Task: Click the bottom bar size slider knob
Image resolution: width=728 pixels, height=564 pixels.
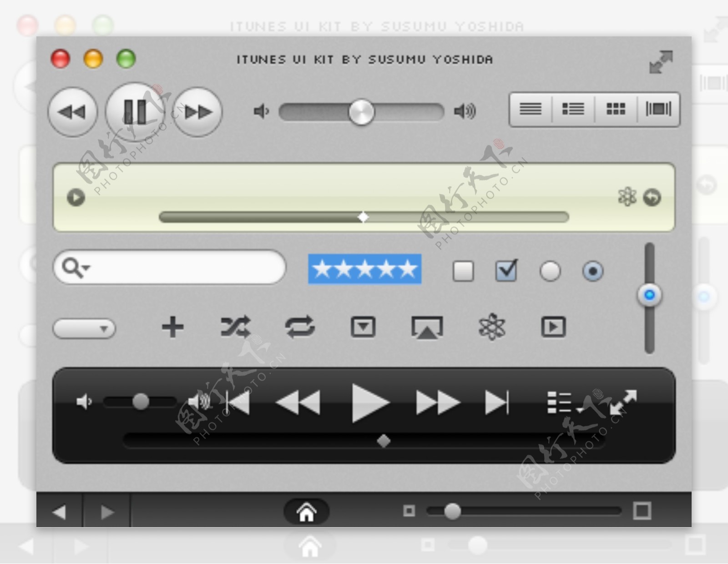Action: (452, 511)
